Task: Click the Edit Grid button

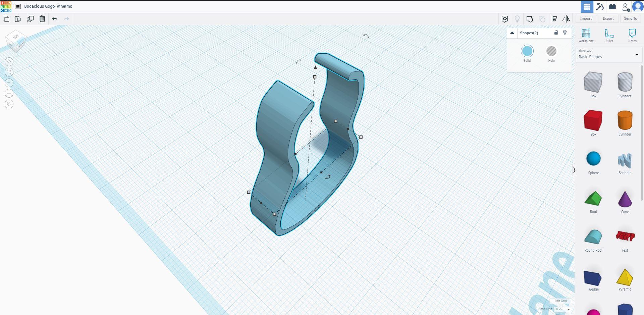Action: (560, 301)
